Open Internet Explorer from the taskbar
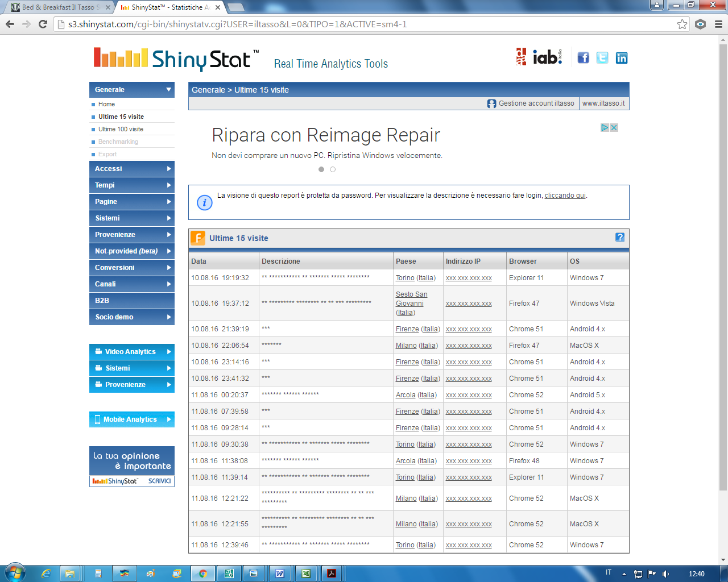The width and height of the screenshot is (728, 582). point(45,573)
